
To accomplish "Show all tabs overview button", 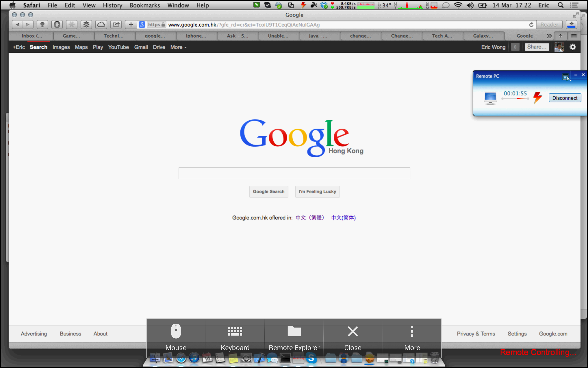I will pos(574,36).
